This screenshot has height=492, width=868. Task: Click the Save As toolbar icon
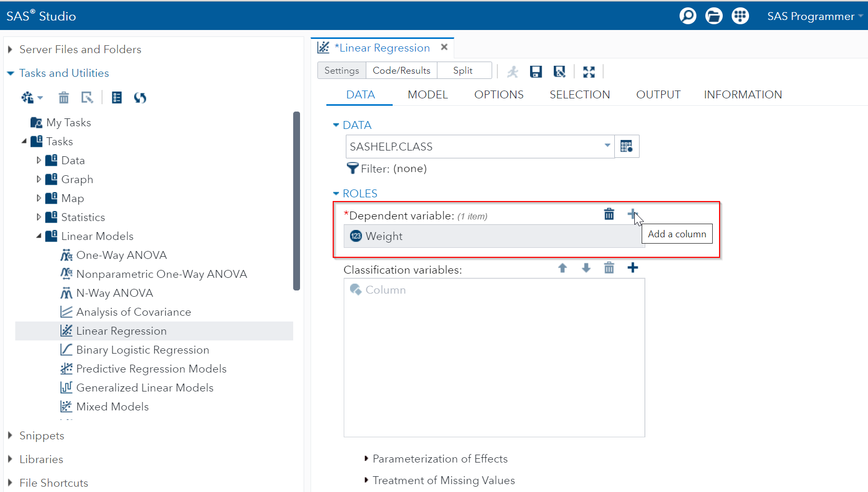pyautogui.click(x=560, y=72)
